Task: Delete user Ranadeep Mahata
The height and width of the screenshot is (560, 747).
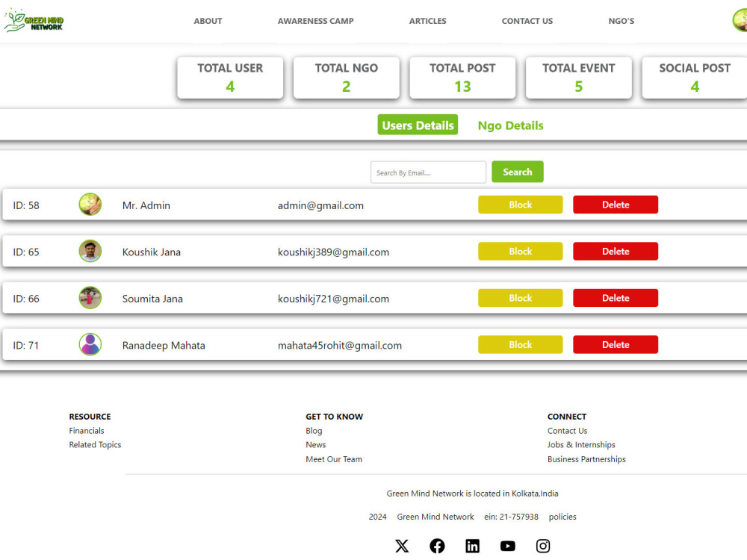Action: coord(616,345)
